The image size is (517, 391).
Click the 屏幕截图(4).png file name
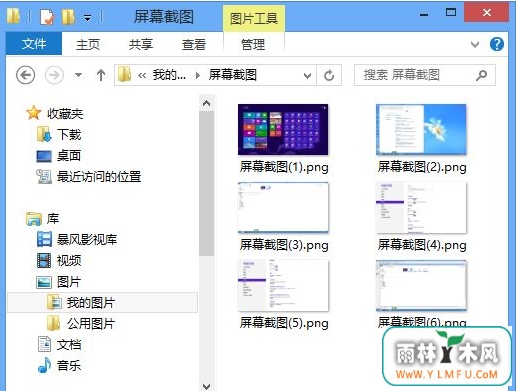tap(422, 245)
